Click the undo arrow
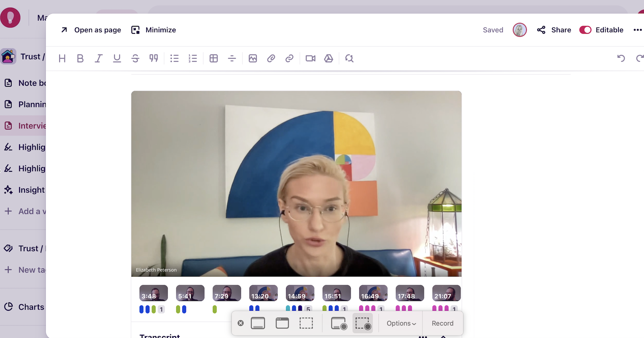This screenshot has height=338, width=644. click(x=621, y=59)
